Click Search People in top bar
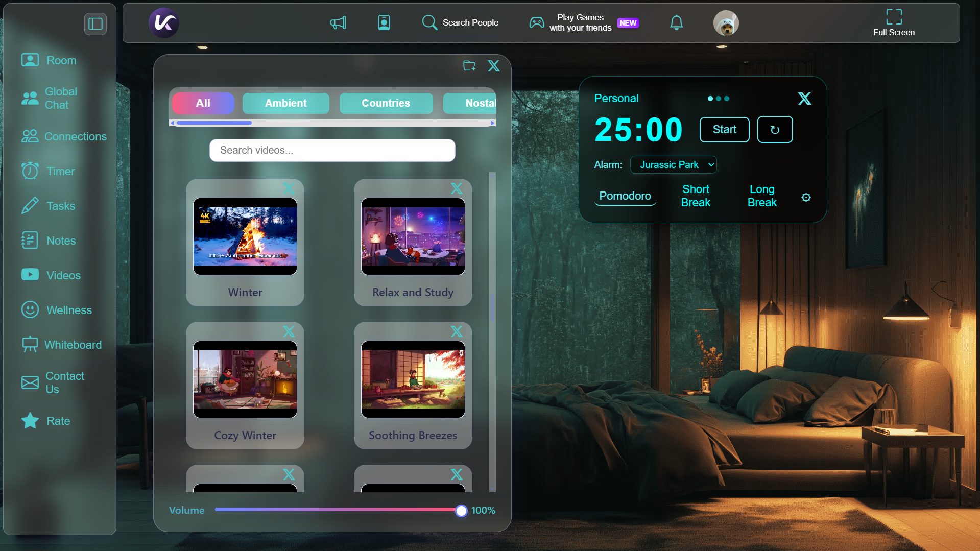This screenshot has width=980, height=551. [460, 22]
